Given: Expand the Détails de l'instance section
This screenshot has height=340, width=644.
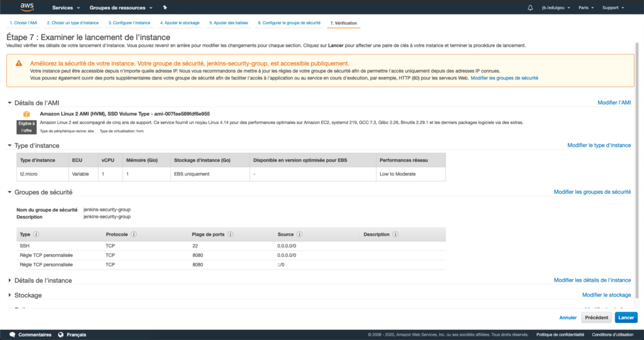Looking at the screenshot, I should 9,280.
